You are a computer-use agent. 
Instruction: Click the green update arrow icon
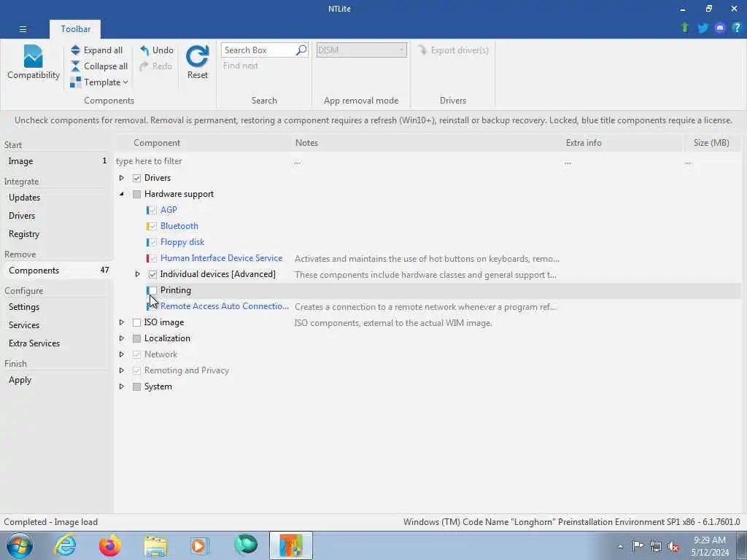685,28
